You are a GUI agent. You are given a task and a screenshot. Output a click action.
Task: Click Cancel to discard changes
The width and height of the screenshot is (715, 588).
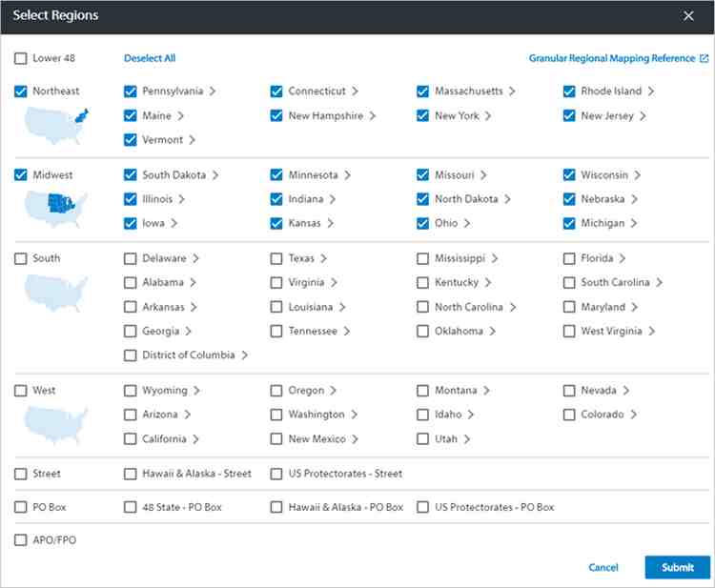coord(603,567)
